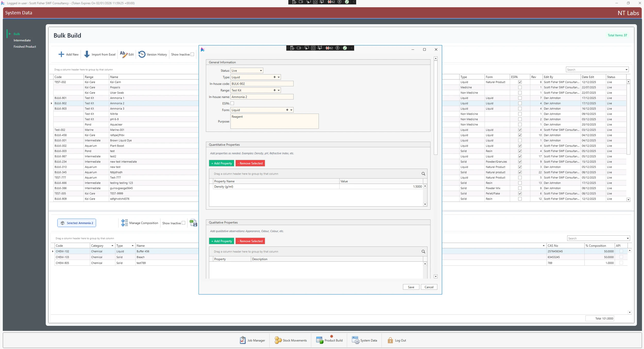Click the Manage Composition icon
Image resolution: width=644 pixels, height=349 pixels.
pos(124,223)
